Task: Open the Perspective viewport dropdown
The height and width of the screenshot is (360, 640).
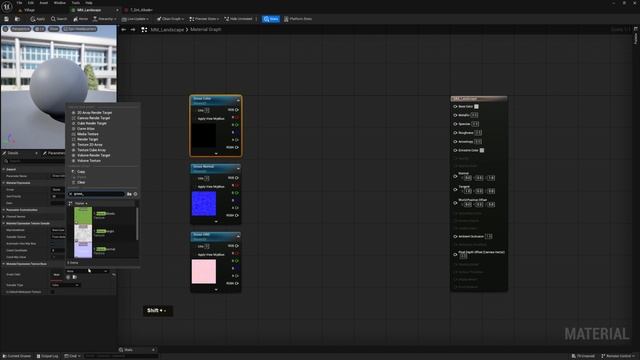Action: coord(20,29)
